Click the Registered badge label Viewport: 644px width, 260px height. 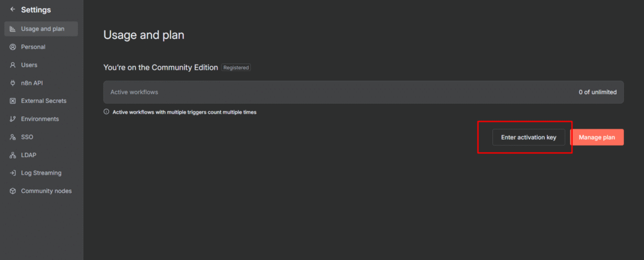point(236,67)
